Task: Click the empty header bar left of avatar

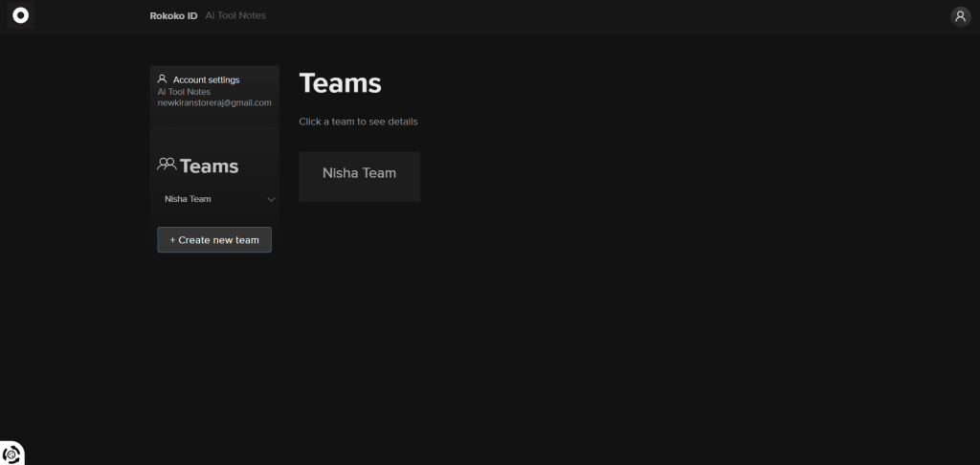Action: (x=612, y=16)
